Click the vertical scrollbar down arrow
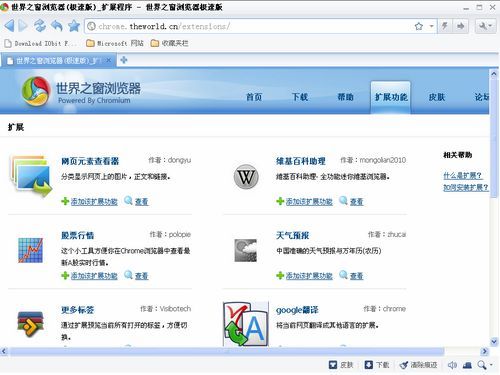The height and width of the screenshot is (375, 500). tap(494, 341)
